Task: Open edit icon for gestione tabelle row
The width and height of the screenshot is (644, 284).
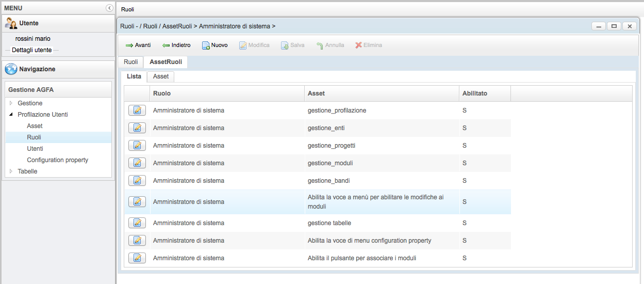Action: pos(137,223)
